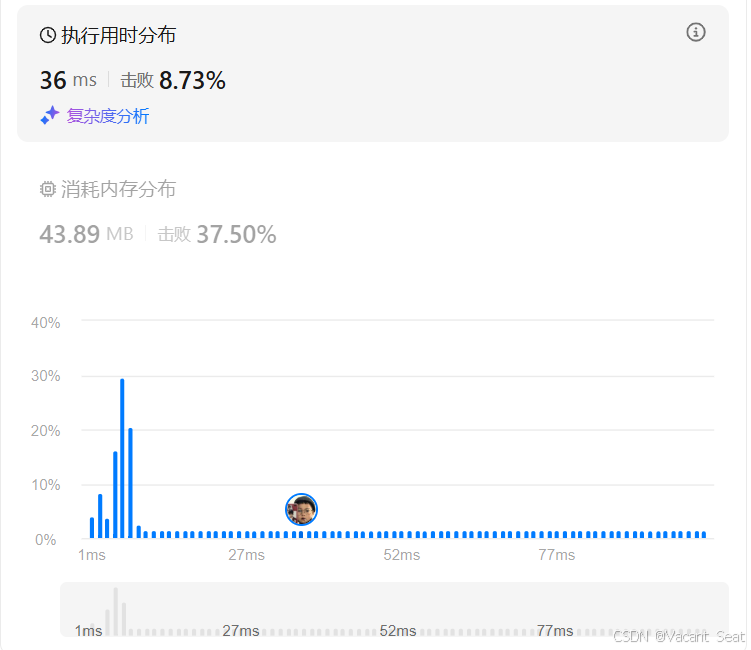Click the sparkle icon next to 复杂度分析
This screenshot has width=751, height=650.
tap(50, 115)
